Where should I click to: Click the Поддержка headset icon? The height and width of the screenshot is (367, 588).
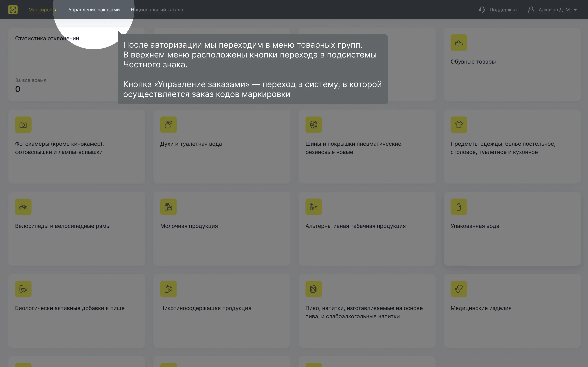click(482, 10)
